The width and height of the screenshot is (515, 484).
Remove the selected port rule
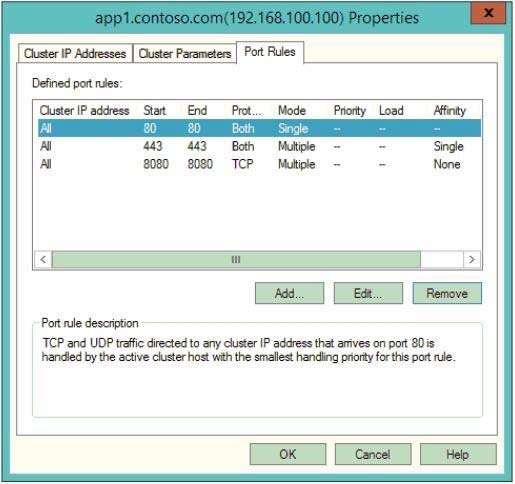click(447, 293)
